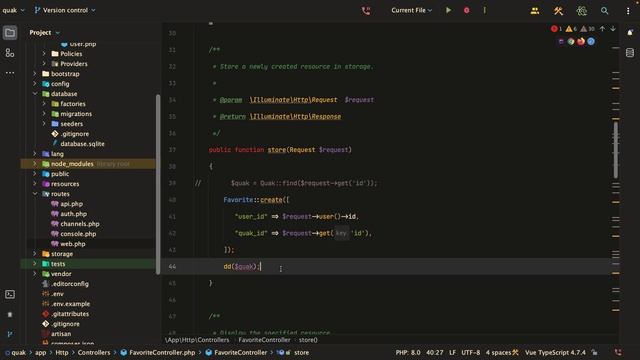Open preview in built-in PhpStorm browser

tap(561, 41)
